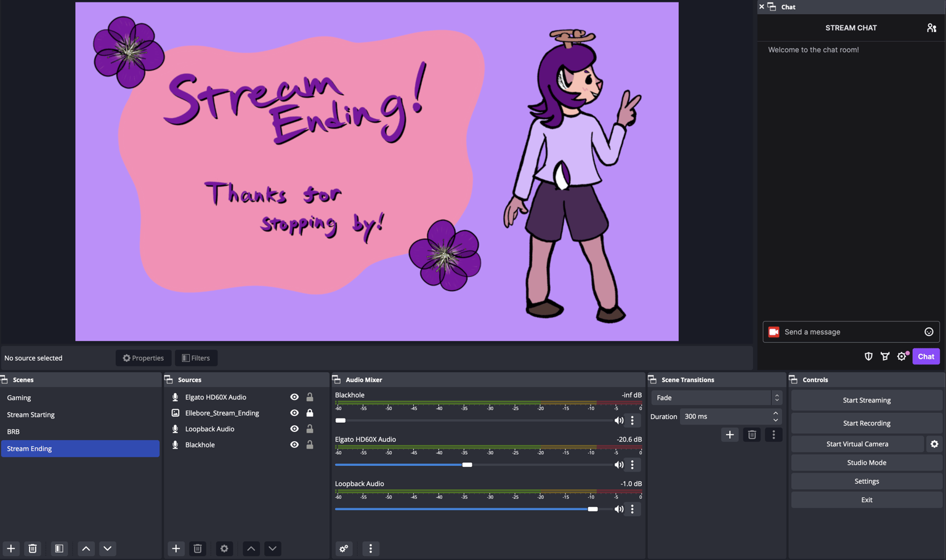Screen dimensions: 946x560
Task: Adjust Duration 300 ms stepper arrows
Action: (775, 417)
